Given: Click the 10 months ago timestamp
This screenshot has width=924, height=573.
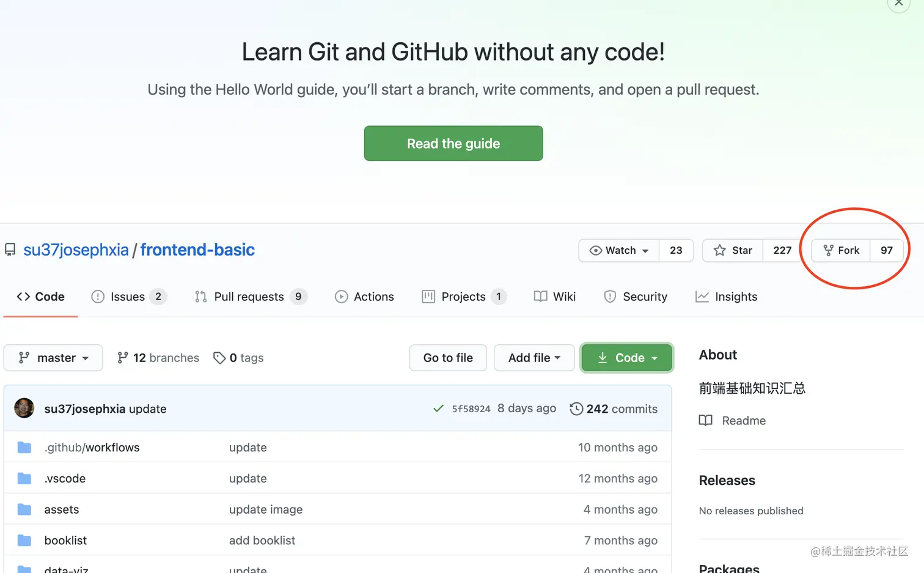Looking at the screenshot, I should click(618, 448).
